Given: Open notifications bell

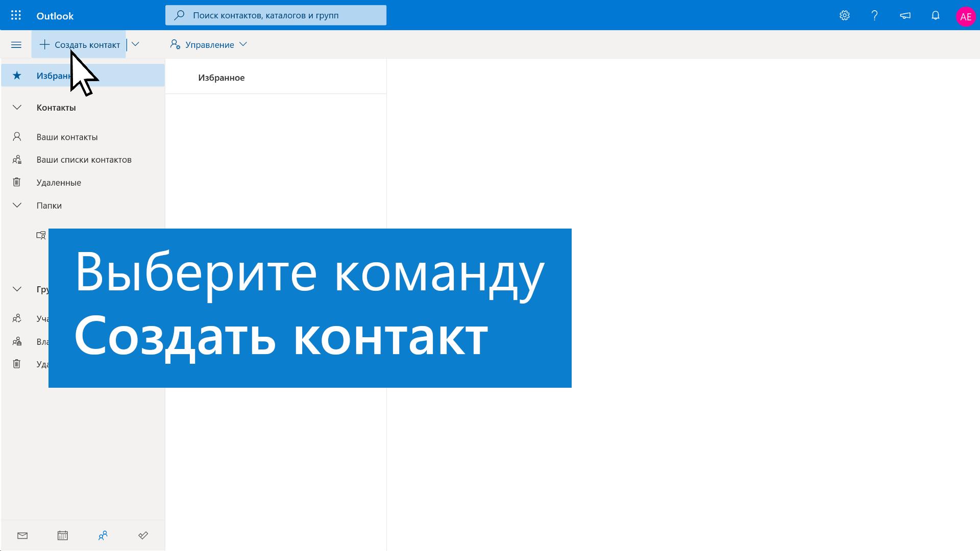Looking at the screenshot, I should (935, 15).
